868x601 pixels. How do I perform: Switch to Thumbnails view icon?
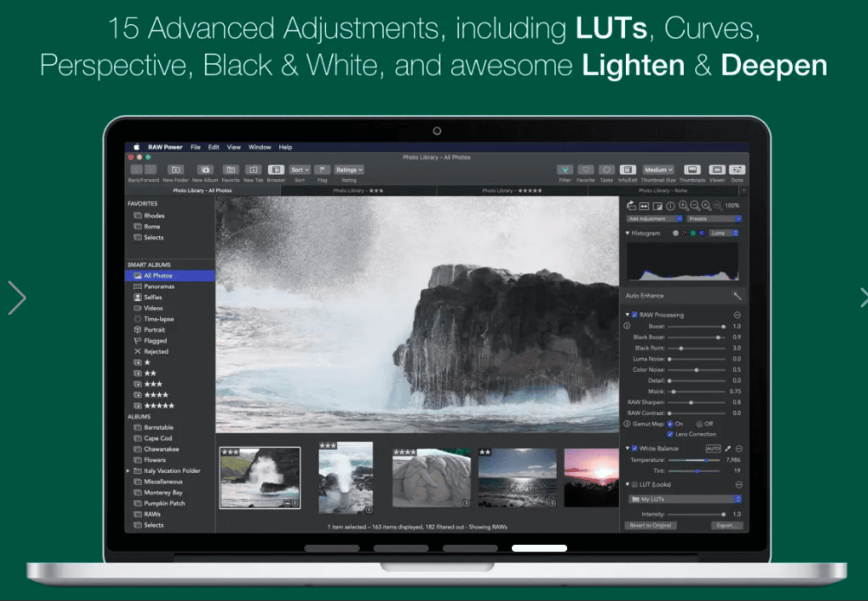pos(692,169)
